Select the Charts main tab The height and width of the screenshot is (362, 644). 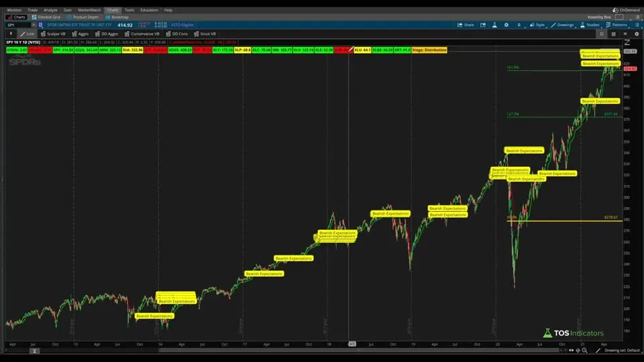click(113, 10)
